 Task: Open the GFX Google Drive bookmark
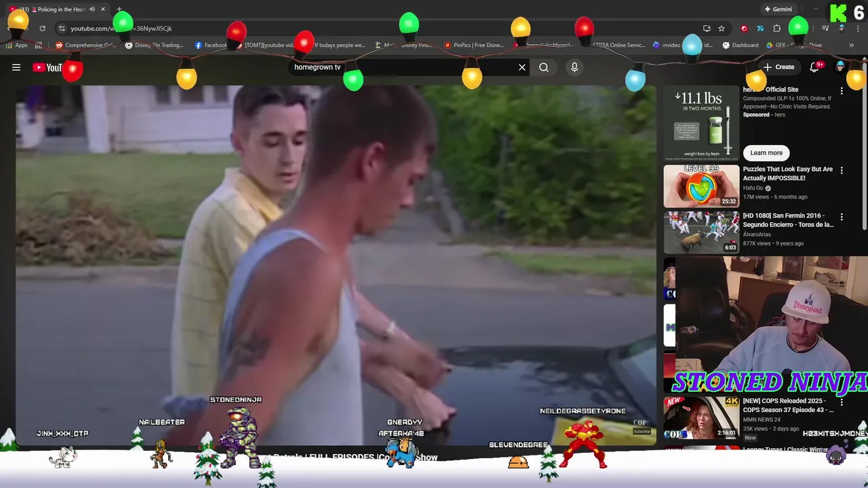tap(794, 45)
